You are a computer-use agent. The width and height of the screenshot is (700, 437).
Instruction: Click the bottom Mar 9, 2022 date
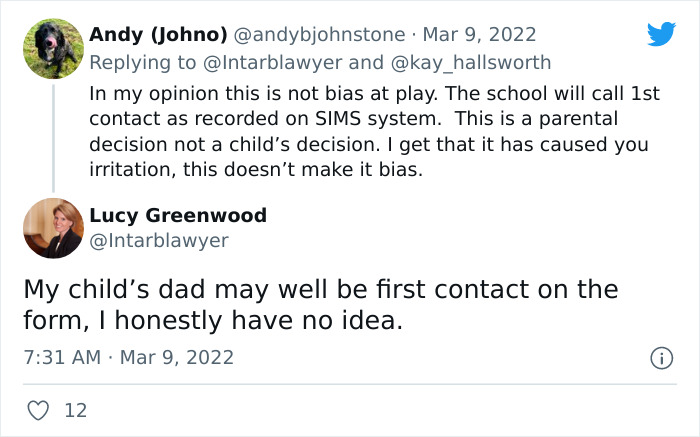tap(176, 357)
